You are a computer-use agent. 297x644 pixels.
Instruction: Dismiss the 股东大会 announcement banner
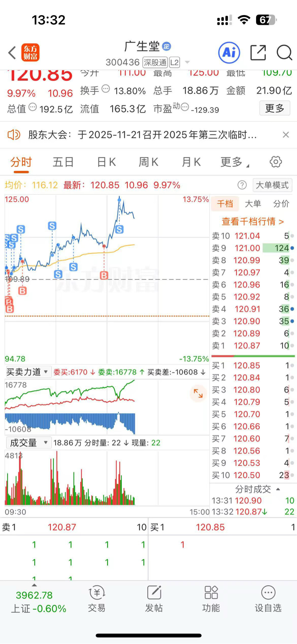[x=286, y=135]
